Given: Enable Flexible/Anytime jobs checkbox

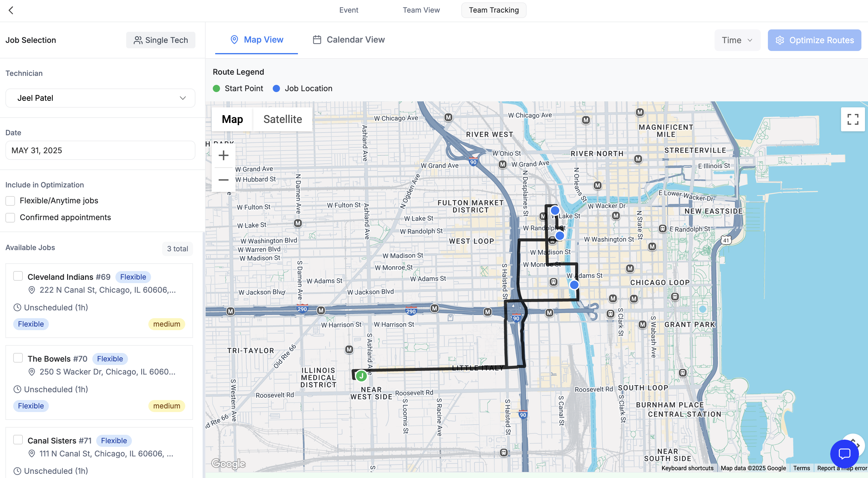Looking at the screenshot, I should [x=10, y=201].
